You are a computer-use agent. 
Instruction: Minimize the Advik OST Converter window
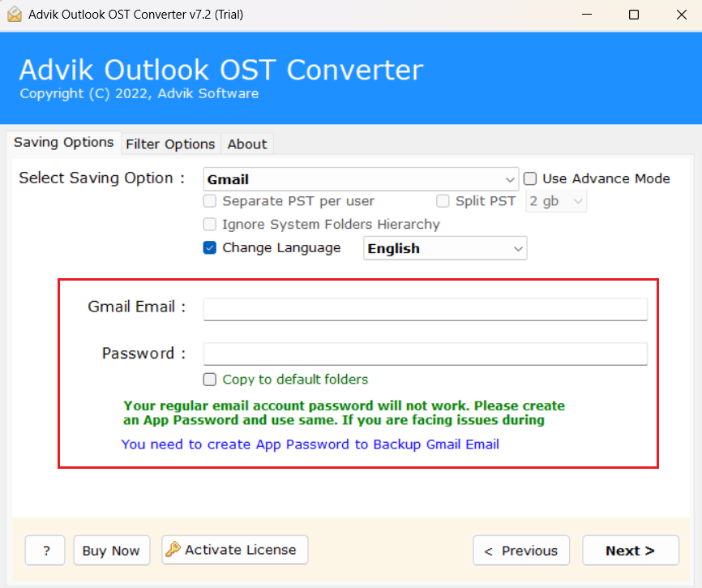click(x=587, y=15)
